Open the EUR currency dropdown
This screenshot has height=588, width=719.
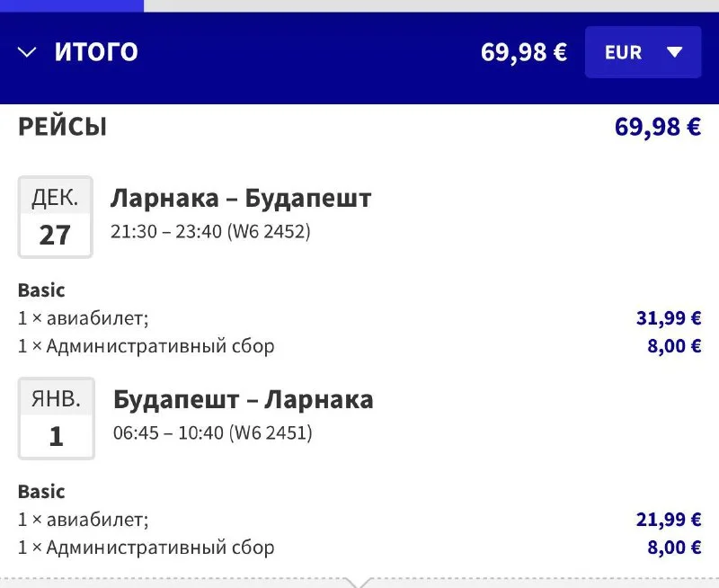coord(643,52)
